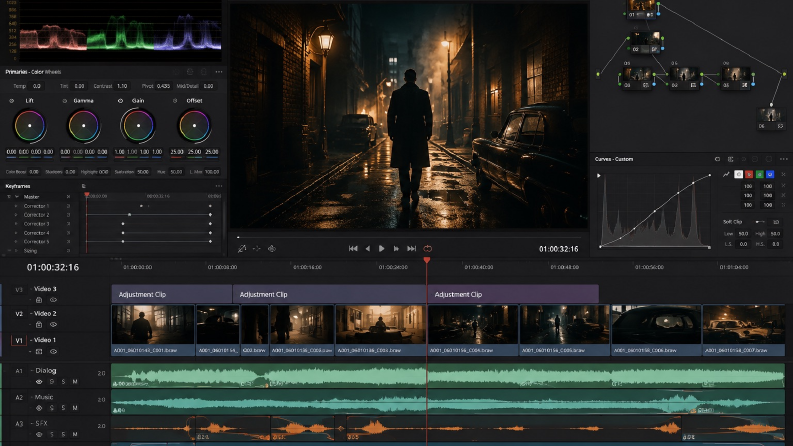This screenshot has width=793, height=446.
Task: Select the color picker eyedropper below the viewer
Action: click(242, 248)
